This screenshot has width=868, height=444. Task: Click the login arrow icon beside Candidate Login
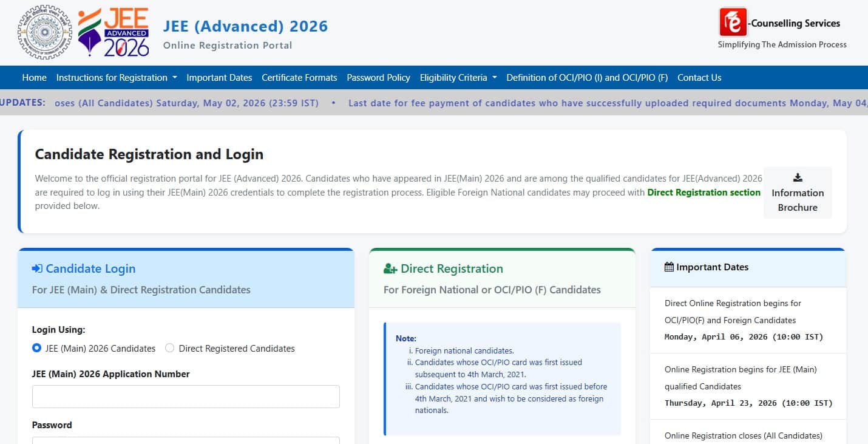pos(38,268)
